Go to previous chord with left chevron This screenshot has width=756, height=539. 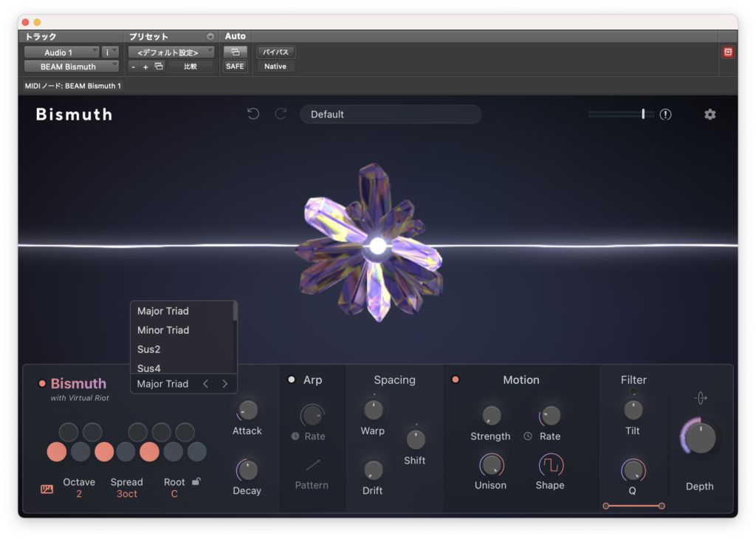206,384
